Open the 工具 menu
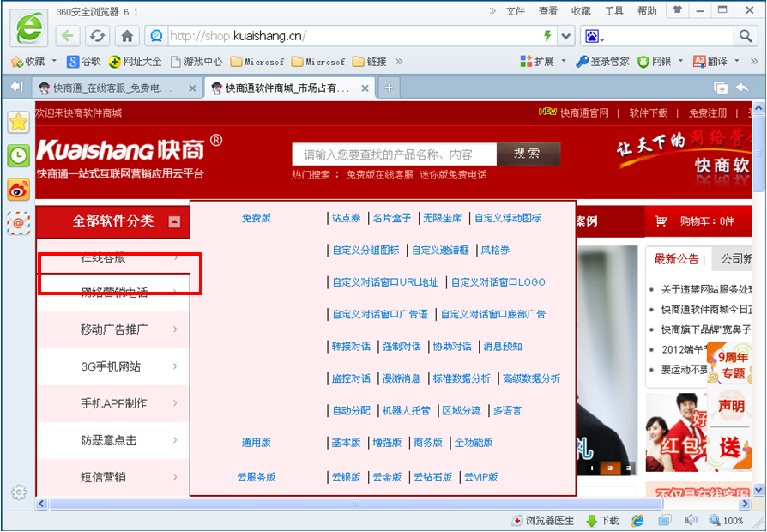 point(614,11)
